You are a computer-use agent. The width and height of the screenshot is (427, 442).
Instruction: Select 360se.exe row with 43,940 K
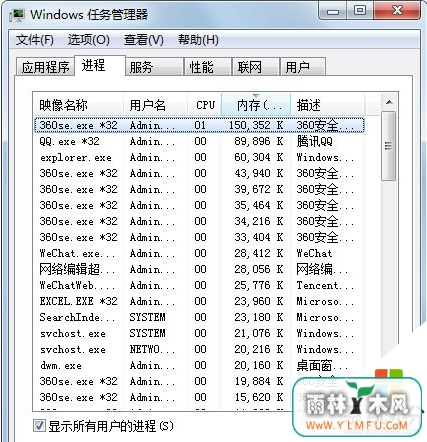199,173
